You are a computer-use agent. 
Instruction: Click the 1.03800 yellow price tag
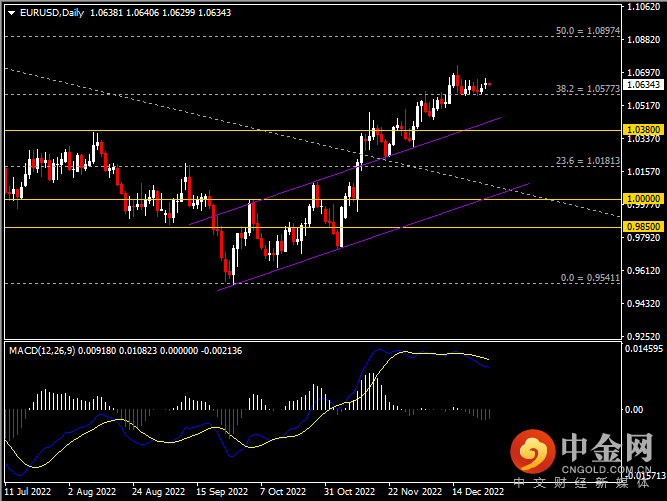tap(641, 130)
